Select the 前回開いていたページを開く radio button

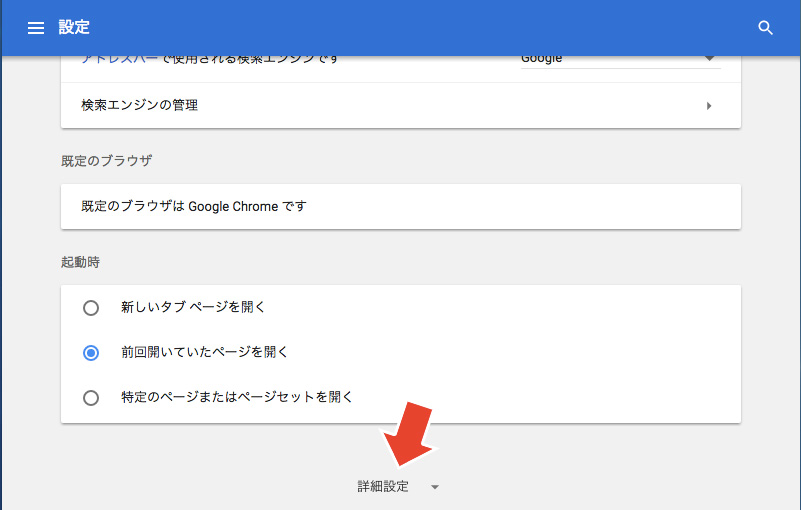click(x=91, y=352)
